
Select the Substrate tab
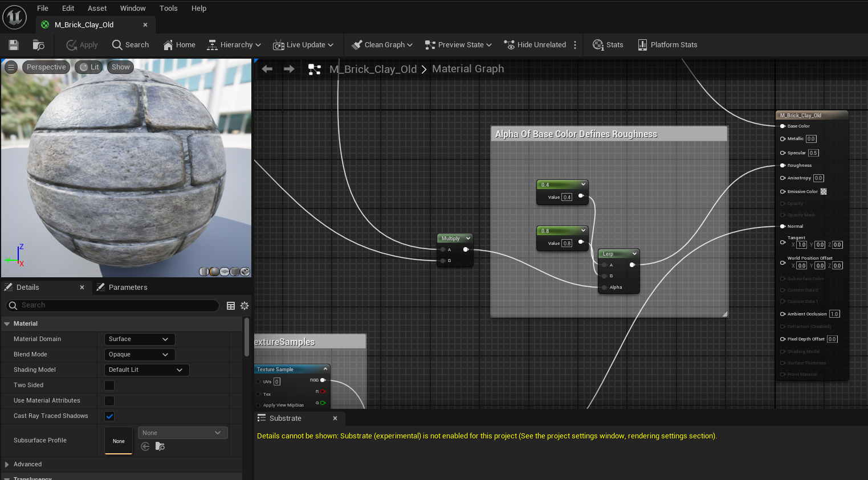coord(285,418)
